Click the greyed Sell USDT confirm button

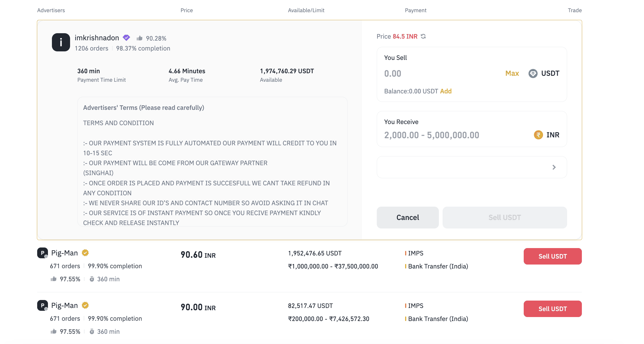(504, 217)
